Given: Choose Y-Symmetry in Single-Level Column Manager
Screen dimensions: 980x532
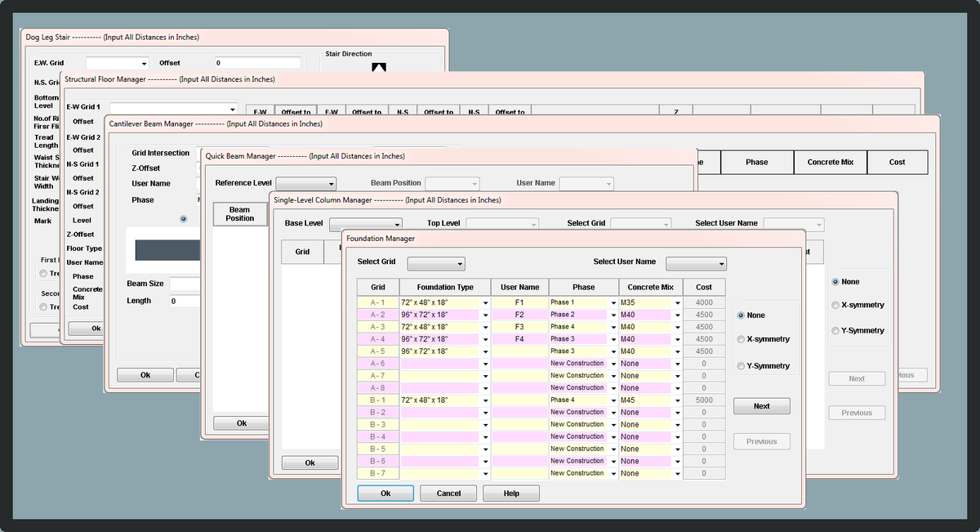Looking at the screenshot, I should [x=835, y=330].
